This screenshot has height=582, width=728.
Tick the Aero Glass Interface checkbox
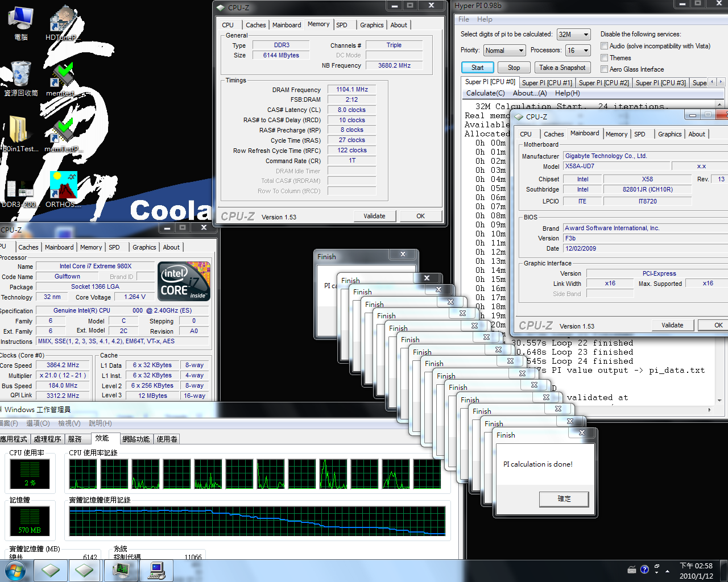click(605, 69)
